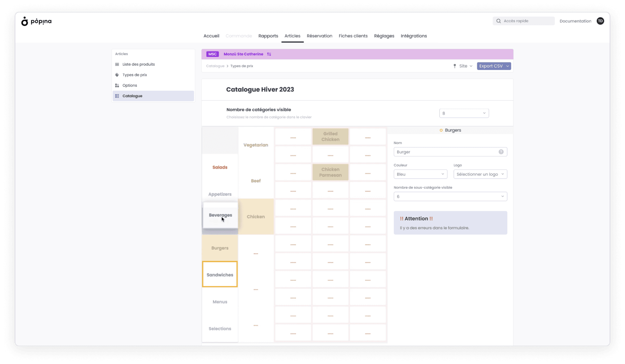Click the Site pin icon

pyautogui.click(x=455, y=66)
